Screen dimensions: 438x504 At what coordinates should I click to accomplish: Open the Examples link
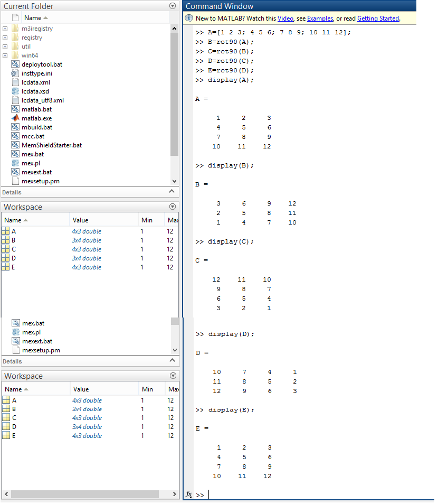pos(320,18)
